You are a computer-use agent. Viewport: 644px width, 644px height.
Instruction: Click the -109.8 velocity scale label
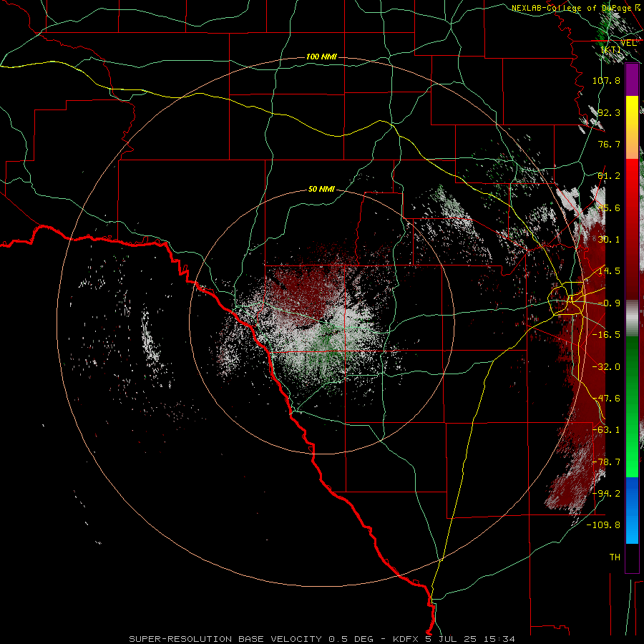point(604,525)
